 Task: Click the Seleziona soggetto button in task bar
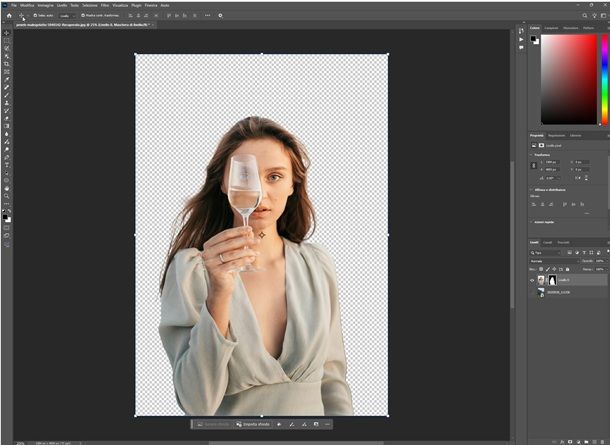tap(215, 424)
